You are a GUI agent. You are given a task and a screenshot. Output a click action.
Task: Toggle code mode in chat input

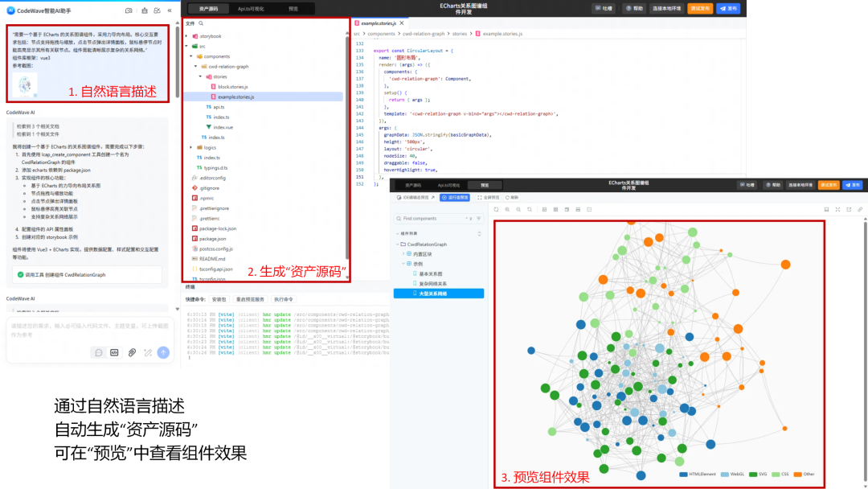pyautogui.click(x=115, y=352)
